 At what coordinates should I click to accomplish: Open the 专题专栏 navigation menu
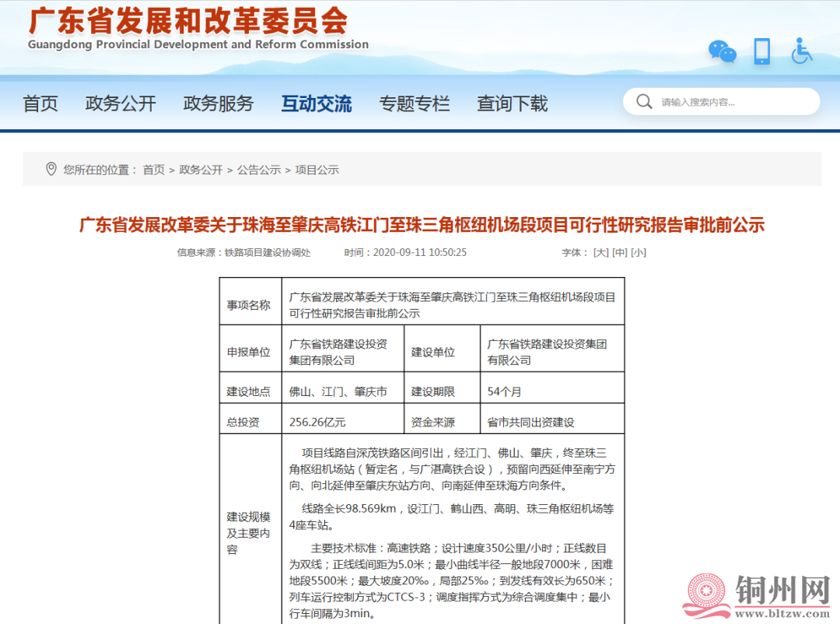[415, 103]
